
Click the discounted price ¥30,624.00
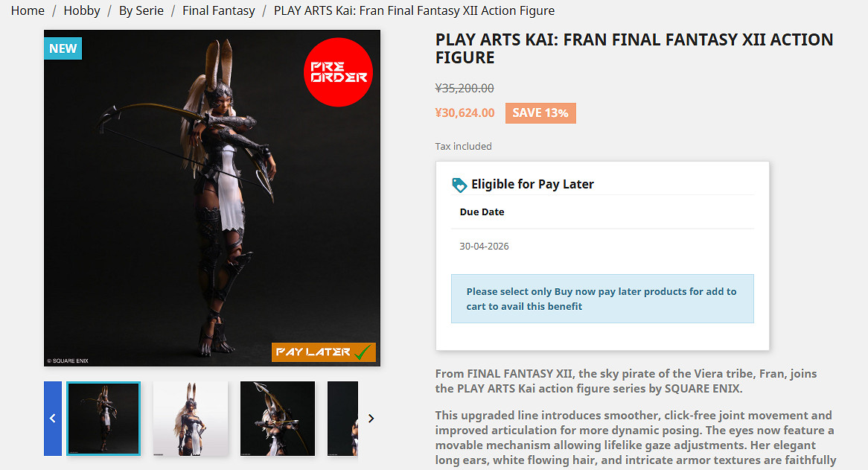click(465, 113)
